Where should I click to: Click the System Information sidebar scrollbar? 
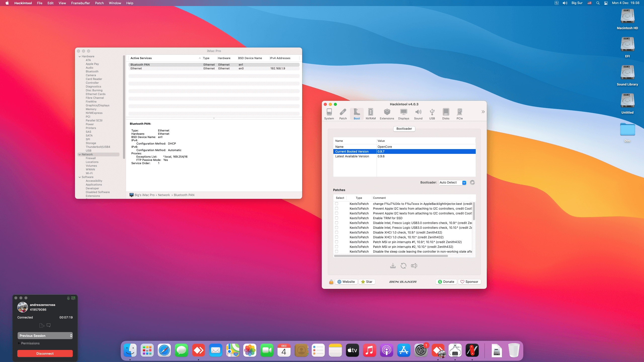(124, 107)
